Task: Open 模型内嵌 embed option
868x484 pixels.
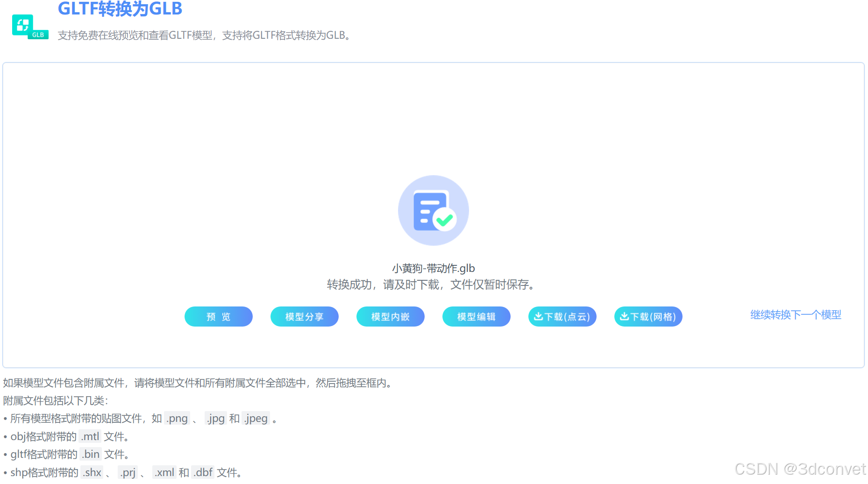Action: click(390, 316)
